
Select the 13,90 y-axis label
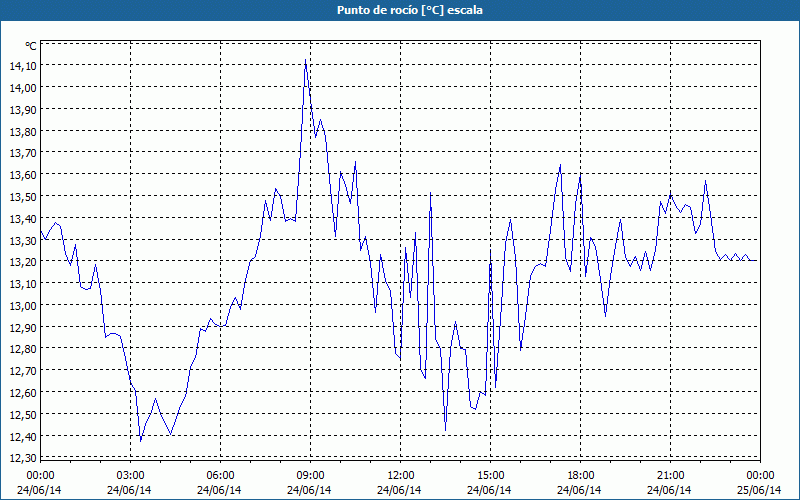click(x=23, y=110)
